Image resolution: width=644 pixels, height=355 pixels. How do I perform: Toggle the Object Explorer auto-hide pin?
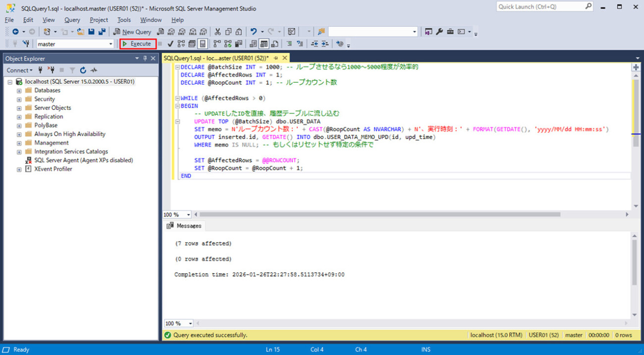(145, 58)
